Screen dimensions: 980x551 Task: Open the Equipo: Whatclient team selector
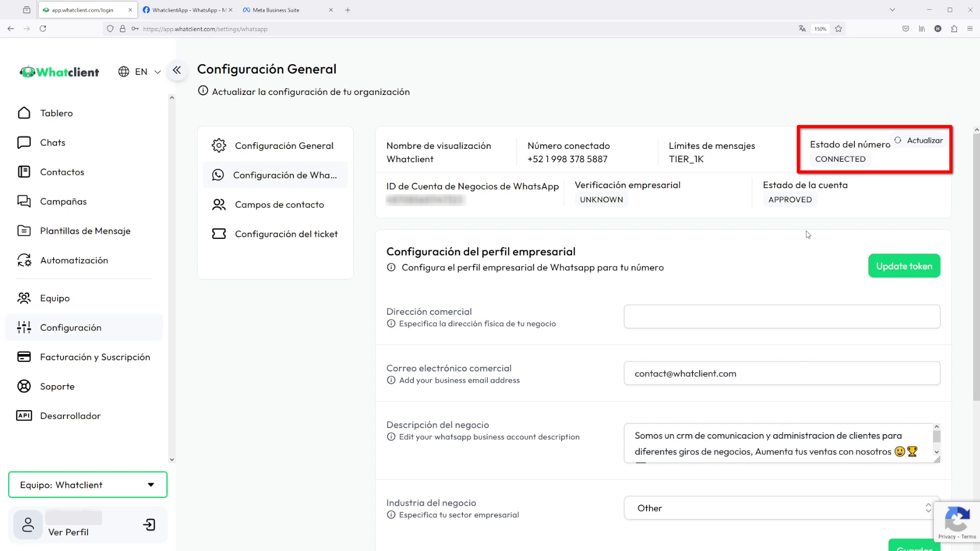point(88,485)
